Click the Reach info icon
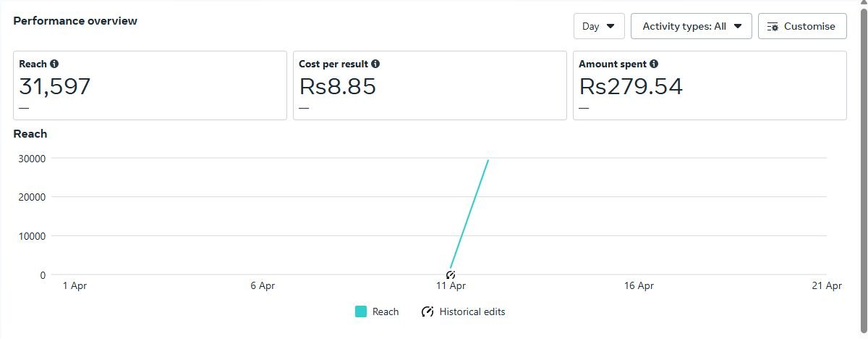The height and width of the screenshot is (339, 868). (x=54, y=64)
